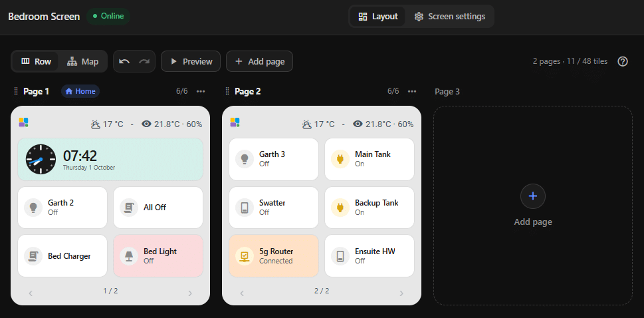Image resolution: width=644 pixels, height=318 pixels.
Task: Click the Bedroom Screen title
Action: pos(44,17)
